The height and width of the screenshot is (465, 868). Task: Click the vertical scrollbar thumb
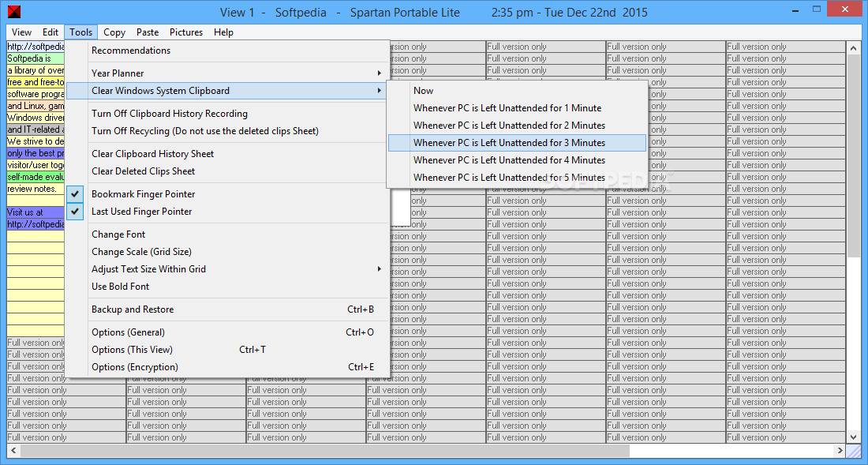[x=854, y=156]
